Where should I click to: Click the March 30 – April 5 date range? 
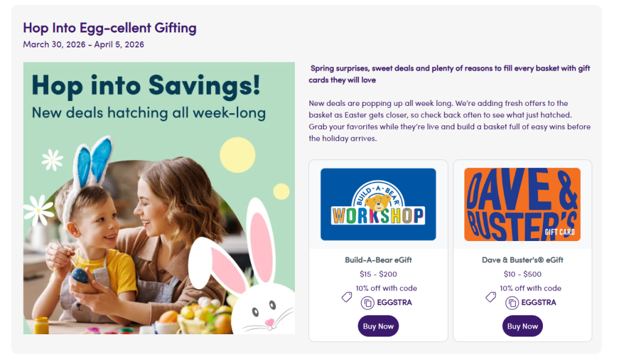coord(83,44)
